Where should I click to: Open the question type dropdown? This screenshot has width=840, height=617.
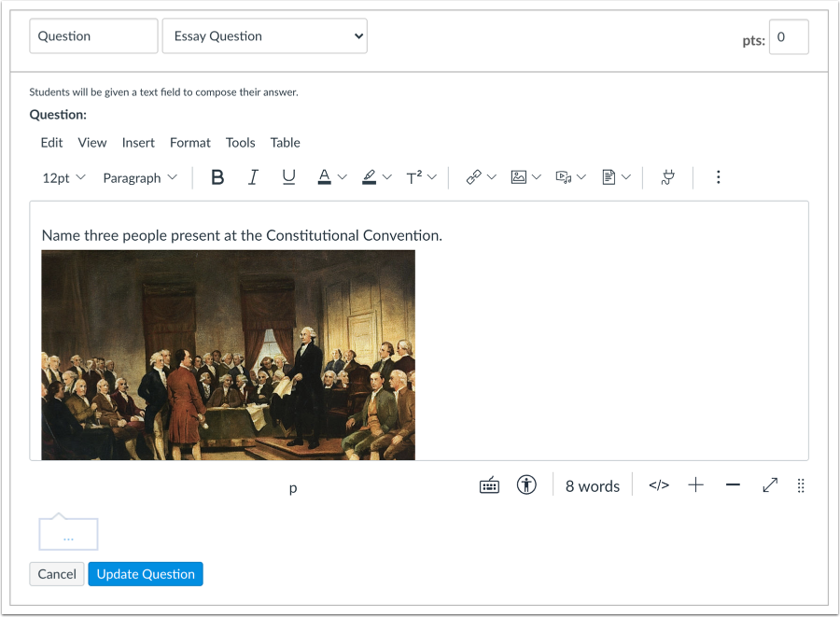(x=264, y=35)
